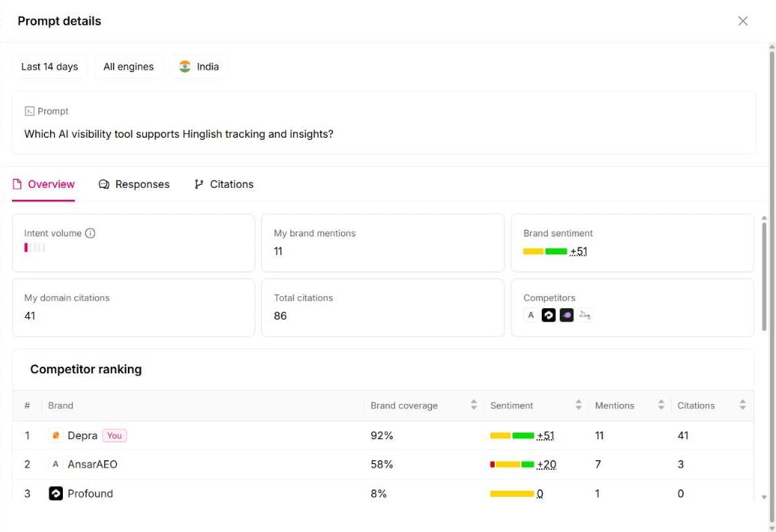
Task: Sort by Brand coverage column
Action: (474, 405)
